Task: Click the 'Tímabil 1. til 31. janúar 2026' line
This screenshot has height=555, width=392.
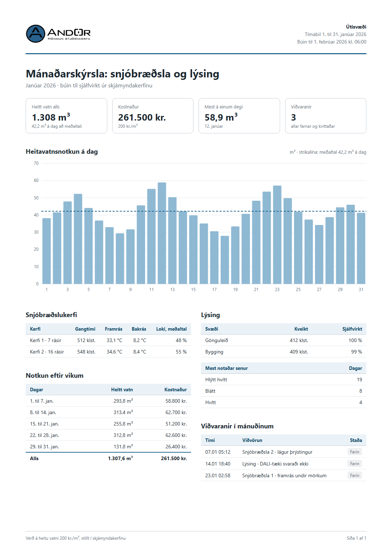Action: [335, 34]
